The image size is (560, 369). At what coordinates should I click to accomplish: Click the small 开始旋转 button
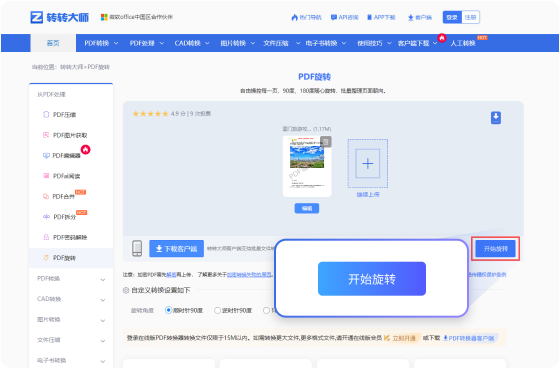click(495, 249)
